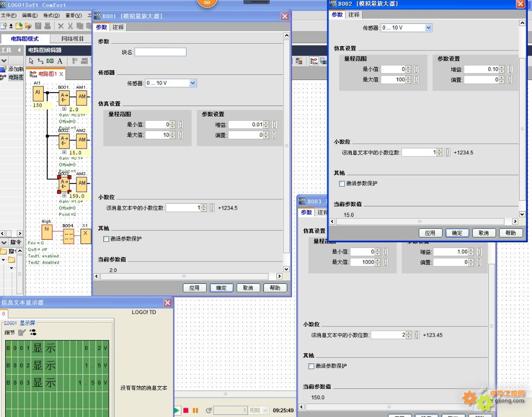This screenshot has height=417, width=532.
Task: Open sensor dropdown in B001 dialog
Action: tap(193, 83)
